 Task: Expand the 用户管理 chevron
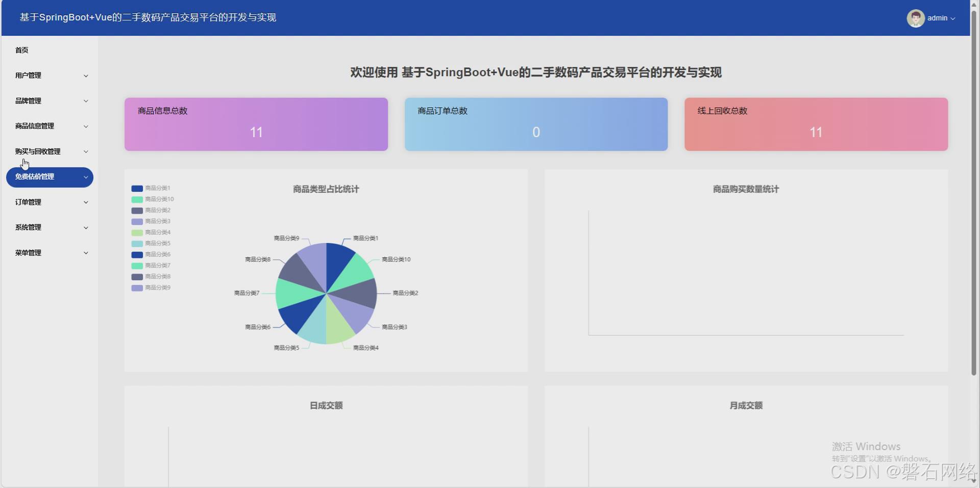tap(86, 76)
